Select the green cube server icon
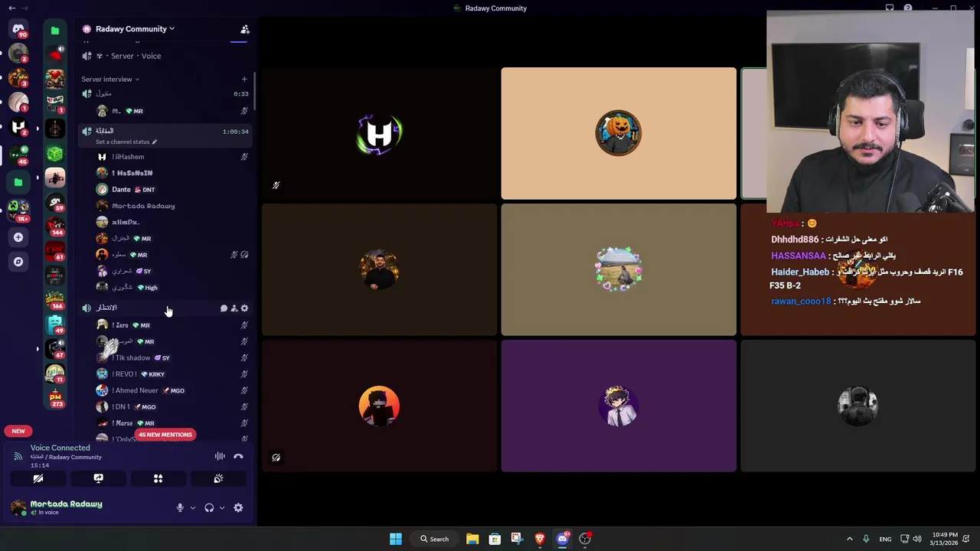980x551 pixels. click(55, 153)
